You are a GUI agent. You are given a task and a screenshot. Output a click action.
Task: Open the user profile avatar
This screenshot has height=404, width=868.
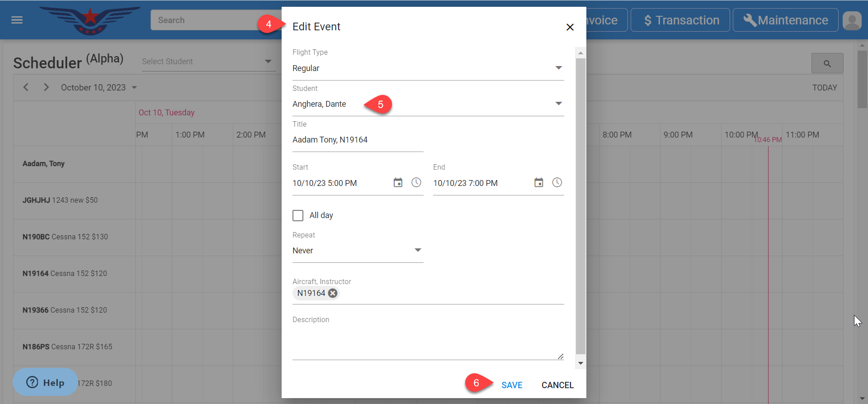[852, 20]
